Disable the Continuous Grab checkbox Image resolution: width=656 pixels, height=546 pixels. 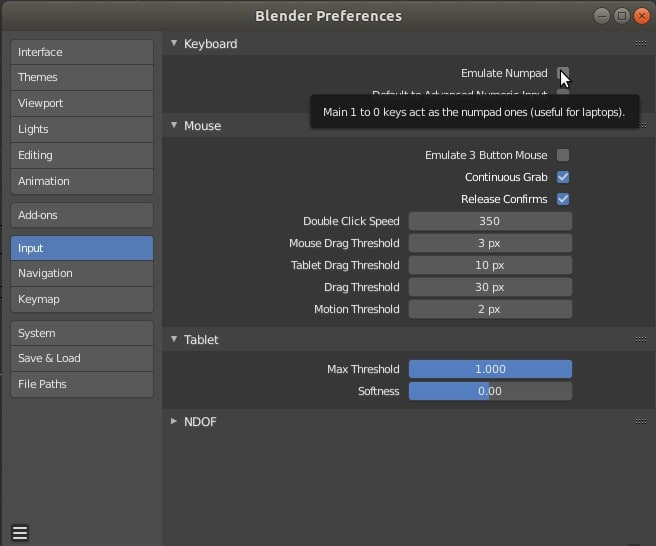pos(563,177)
